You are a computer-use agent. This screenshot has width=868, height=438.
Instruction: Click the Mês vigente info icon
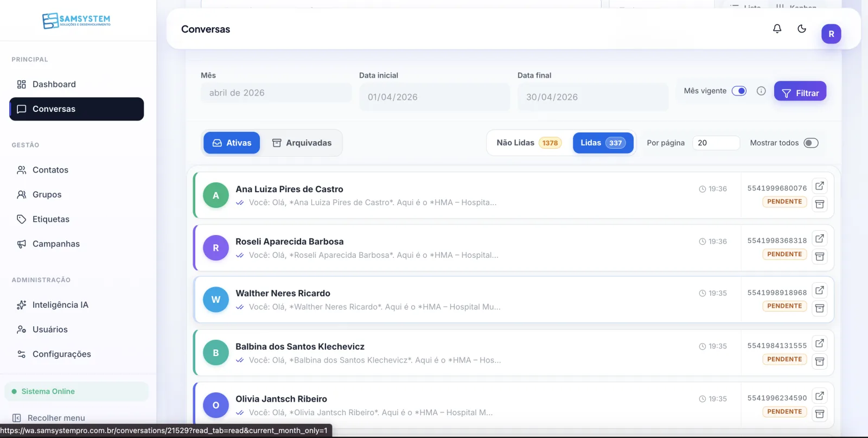[x=761, y=91]
